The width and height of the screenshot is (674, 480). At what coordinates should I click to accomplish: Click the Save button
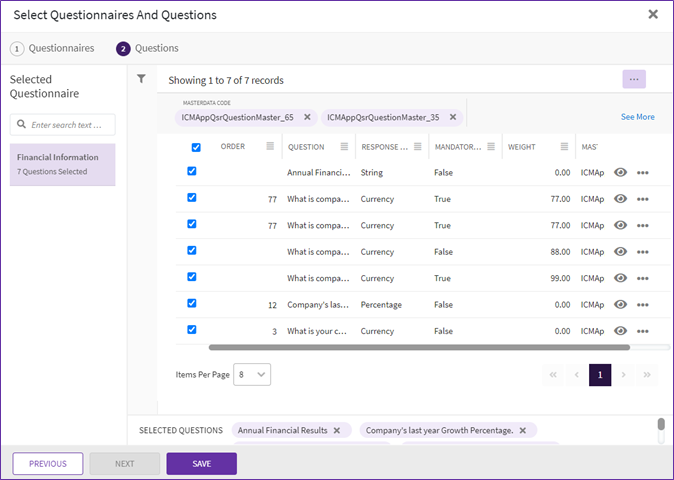pyautogui.click(x=201, y=464)
